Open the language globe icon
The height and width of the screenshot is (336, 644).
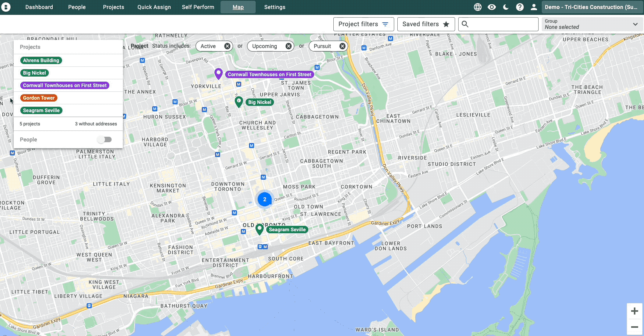pos(478,7)
